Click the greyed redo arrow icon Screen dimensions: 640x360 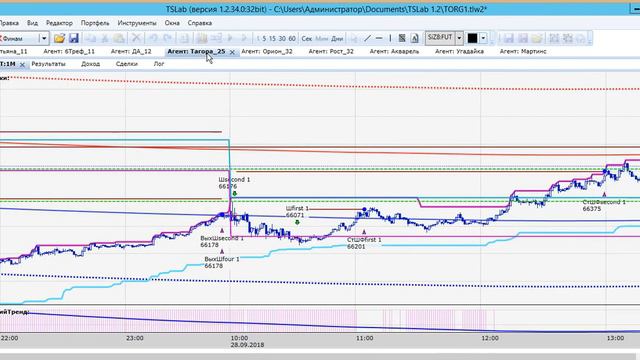(167, 38)
